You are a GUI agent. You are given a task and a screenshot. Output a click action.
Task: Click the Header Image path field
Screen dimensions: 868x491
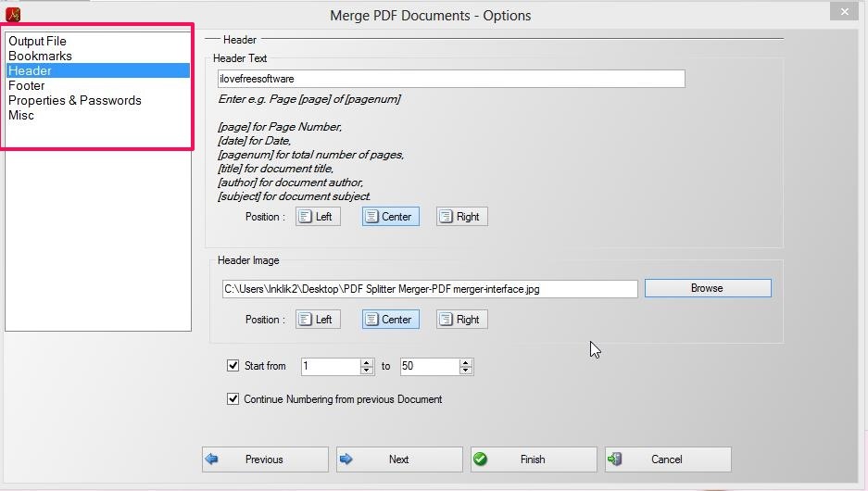point(430,289)
